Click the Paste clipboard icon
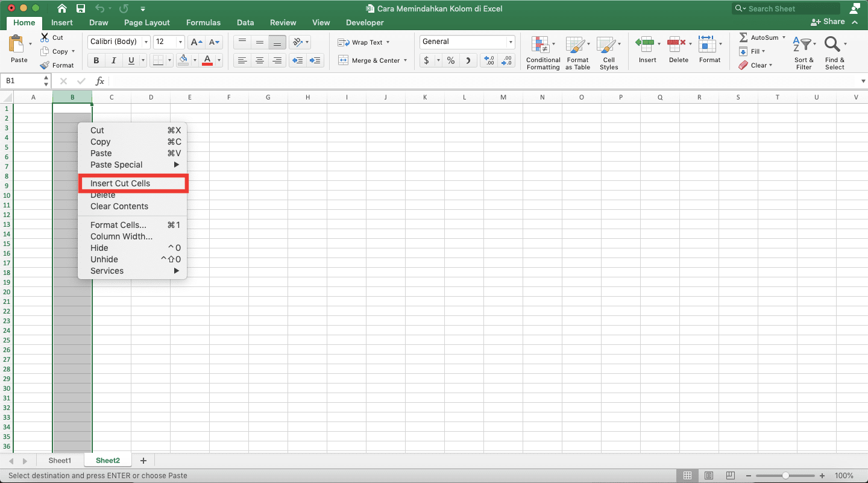 point(16,43)
